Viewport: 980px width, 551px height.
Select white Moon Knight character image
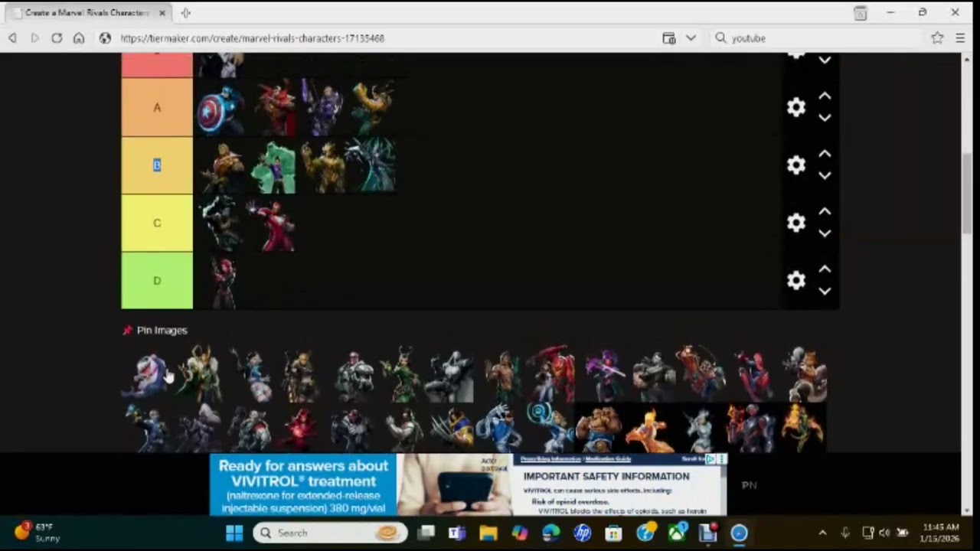click(450, 375)
